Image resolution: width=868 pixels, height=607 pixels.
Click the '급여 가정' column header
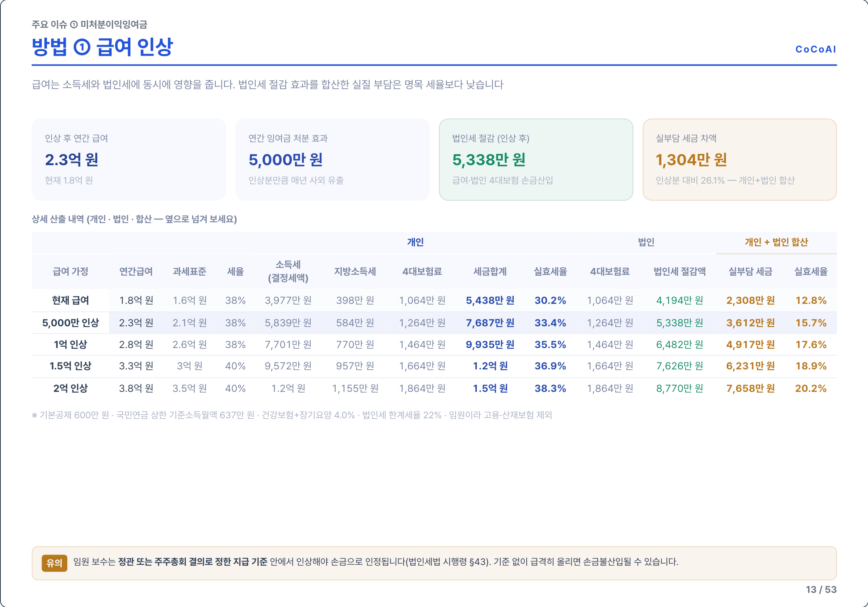point(70,271)
